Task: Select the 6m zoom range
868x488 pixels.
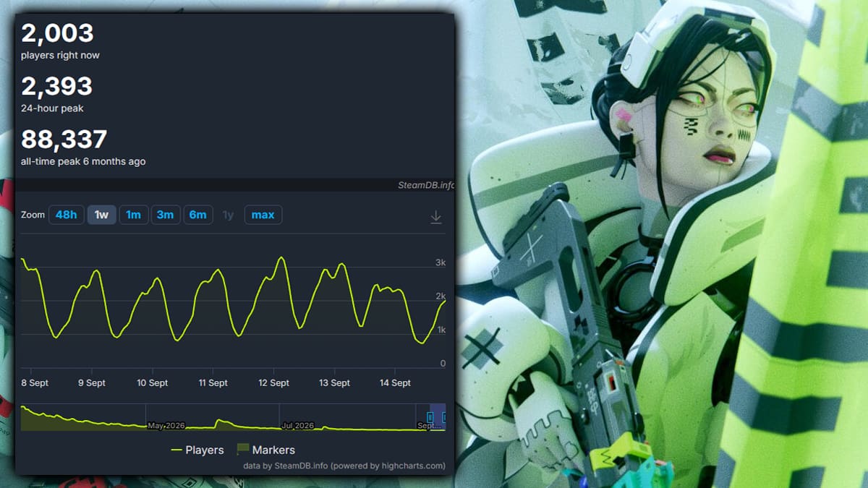Action: pyautogui.click(x=198, y=215)
